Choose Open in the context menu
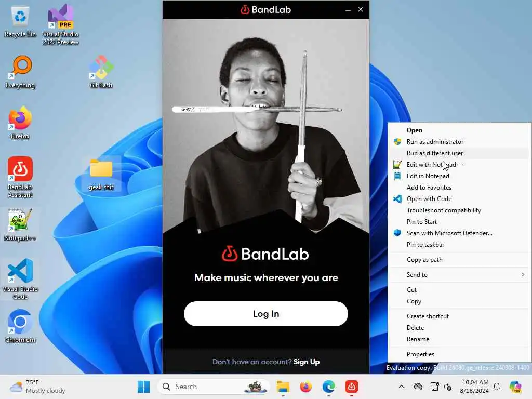Screen dimensions: 532x399 (459, 130)
